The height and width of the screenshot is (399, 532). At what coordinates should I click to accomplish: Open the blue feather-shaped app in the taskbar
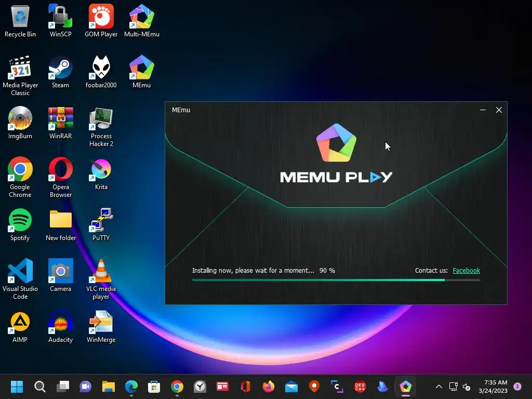click(383, 387)
